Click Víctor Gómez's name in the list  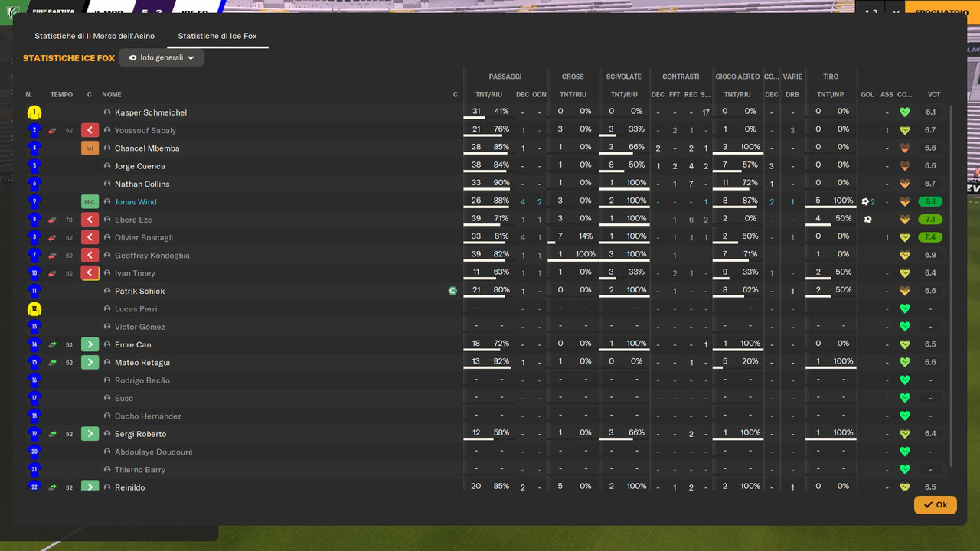140,327
